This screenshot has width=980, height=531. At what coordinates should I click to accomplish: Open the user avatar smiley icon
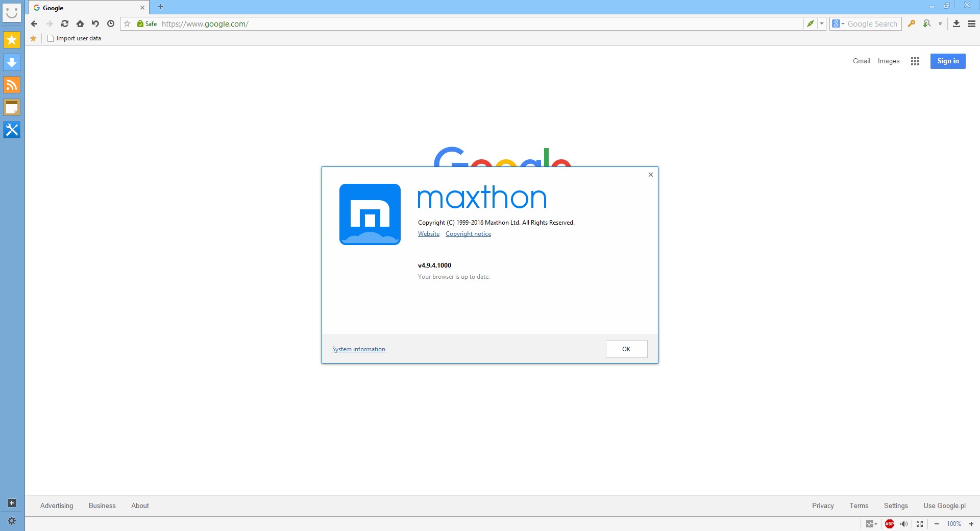[x=12, y=12]
